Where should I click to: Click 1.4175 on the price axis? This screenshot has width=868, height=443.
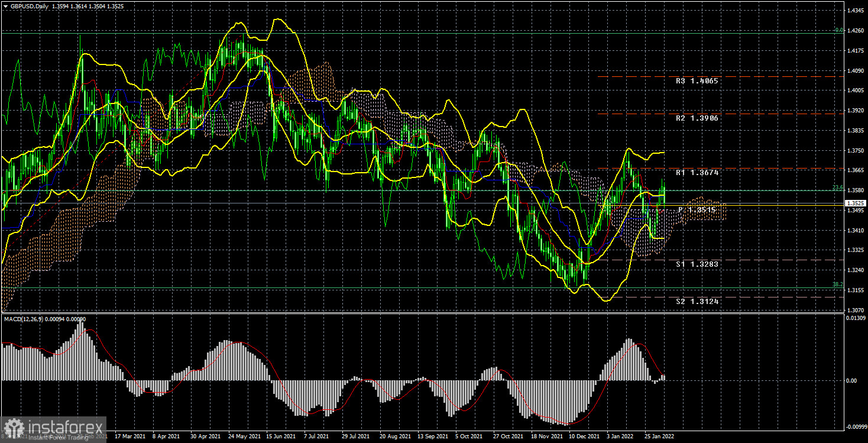pyautogui.click(x=855, y=51)
